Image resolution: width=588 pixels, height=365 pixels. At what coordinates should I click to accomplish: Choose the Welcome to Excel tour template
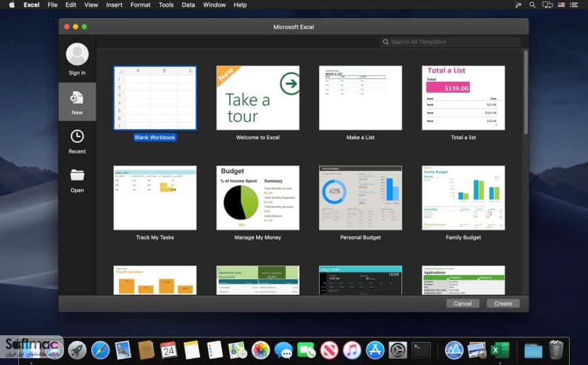(258, 98)
